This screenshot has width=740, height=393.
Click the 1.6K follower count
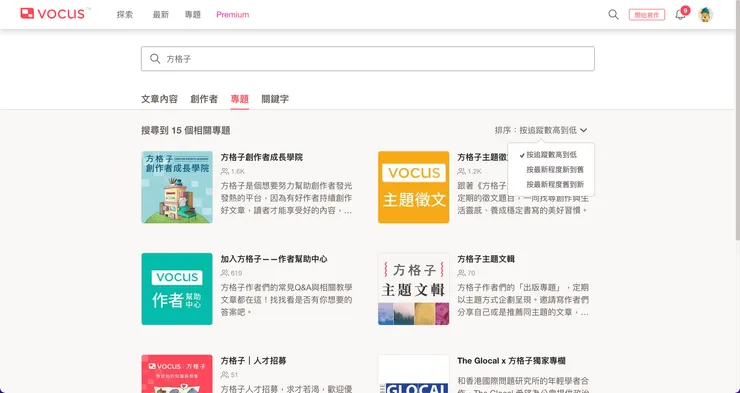point(238,172)
